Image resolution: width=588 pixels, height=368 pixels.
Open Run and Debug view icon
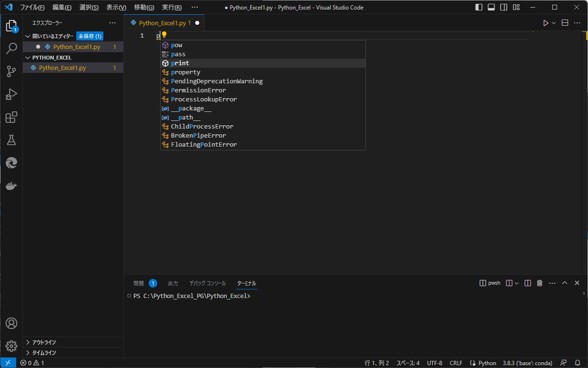pyautogui.click(x=11, y=94)
